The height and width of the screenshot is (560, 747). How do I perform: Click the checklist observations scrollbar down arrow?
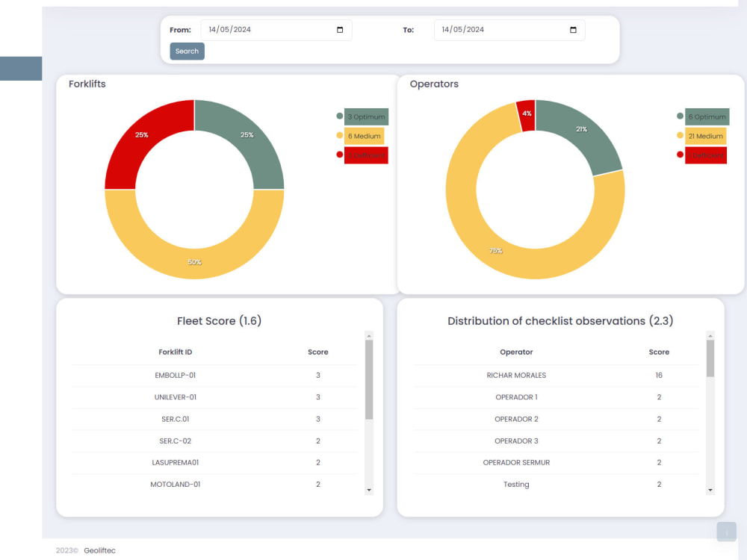click(x=710, y=490)
